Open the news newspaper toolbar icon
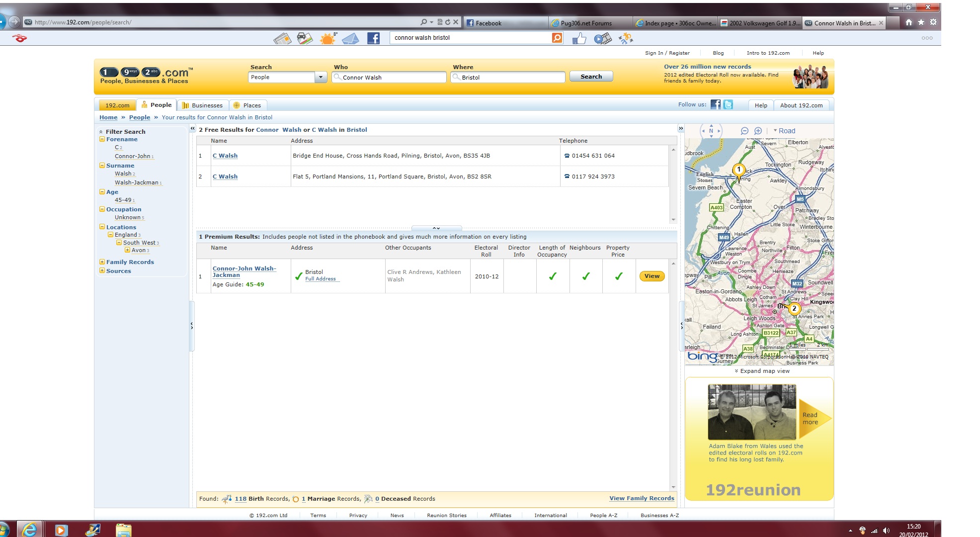The width and height of the screenshot is (980, 537). [x=282, y=38]
